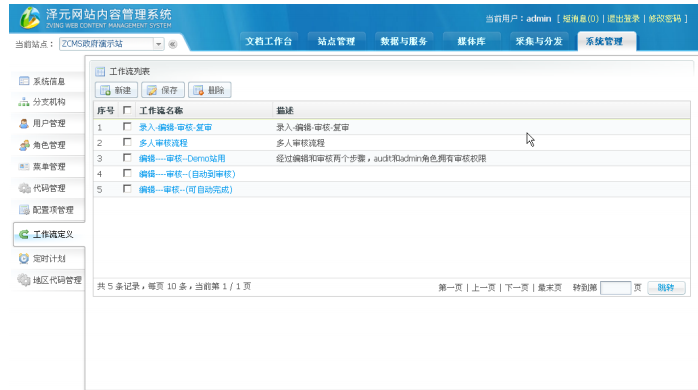
Task: Open the 编辑----审核--Demo站用 workflow link
Action: (182, 158)
